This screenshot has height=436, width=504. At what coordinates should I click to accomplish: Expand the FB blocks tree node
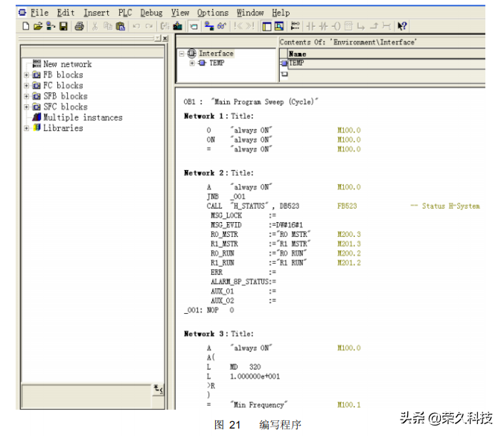(27, 75)
